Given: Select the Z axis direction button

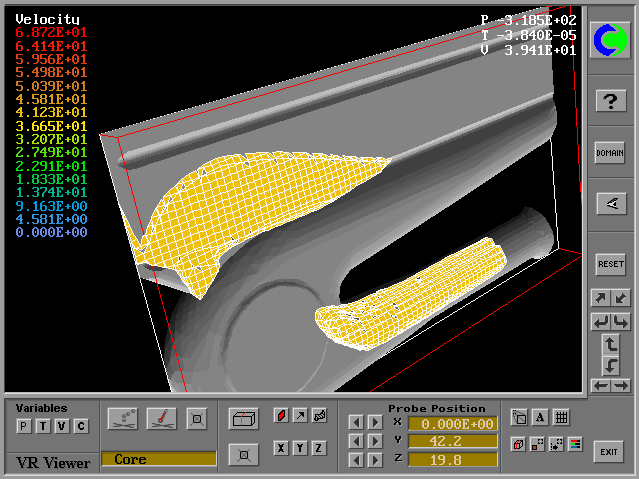Looking at the screenshot, I should point(319,448).
